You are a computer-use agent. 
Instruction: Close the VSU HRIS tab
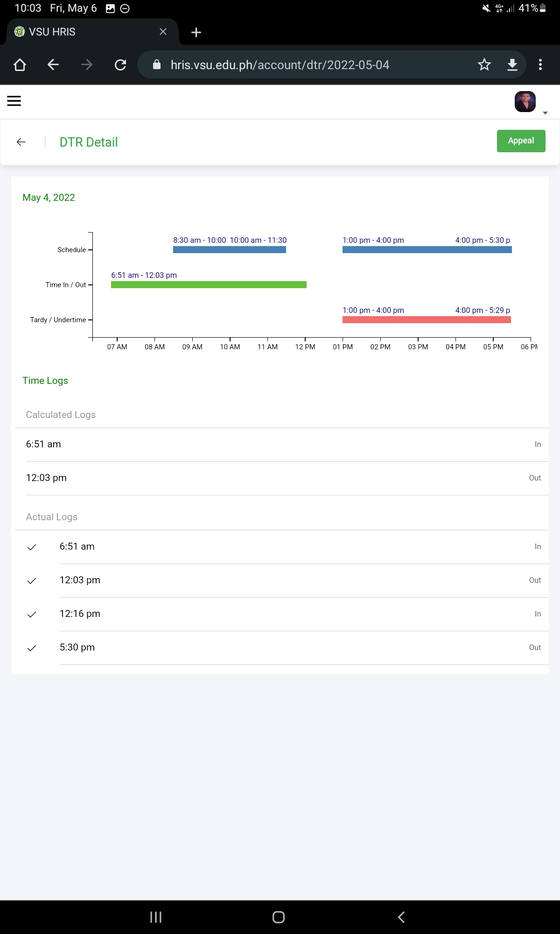click(x=163, y=32)
